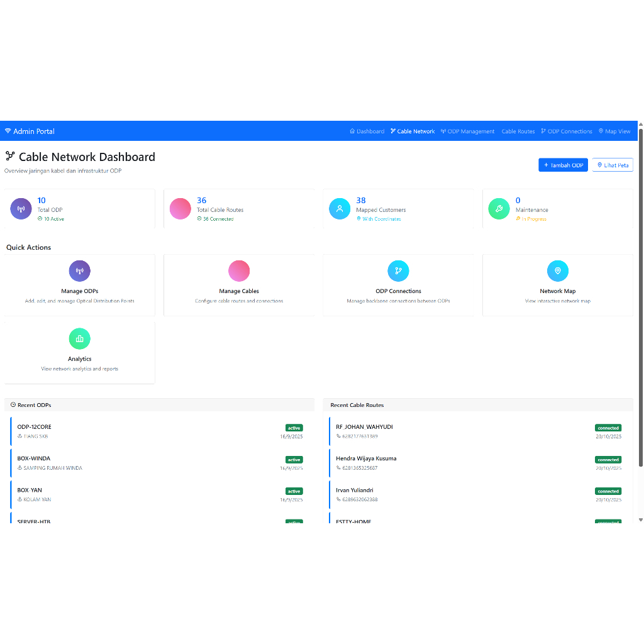Open ODP Management nav item
The height and width of the screenshot is (644, 644).
tap(467, 131)
